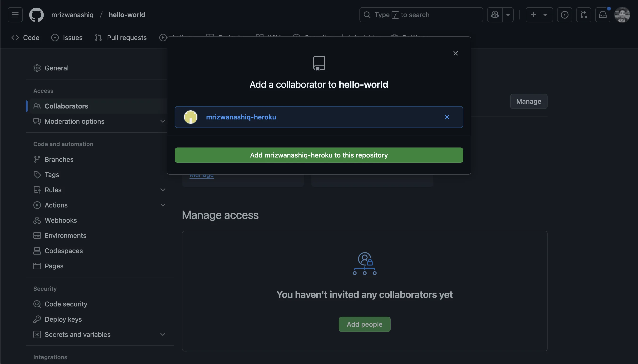
Task: Close the Add a collaborator dialog
Action: pyautogui.click(x=455, y=53)
